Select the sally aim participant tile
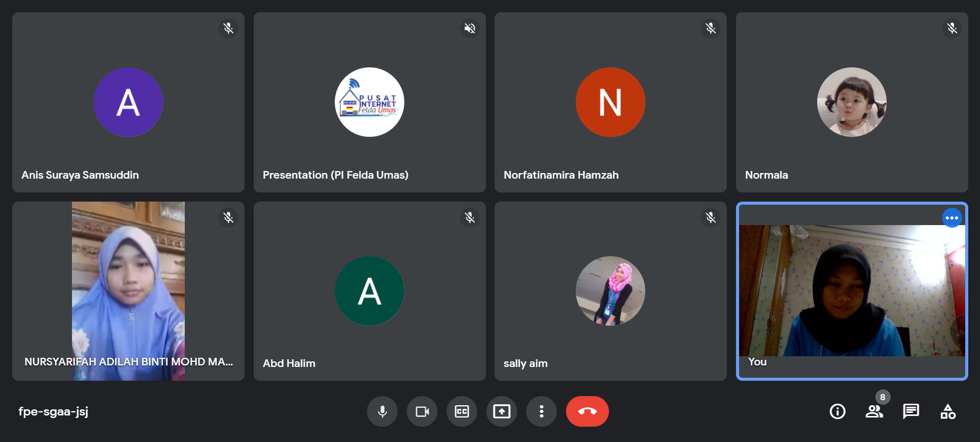 (x=610, y=291)
